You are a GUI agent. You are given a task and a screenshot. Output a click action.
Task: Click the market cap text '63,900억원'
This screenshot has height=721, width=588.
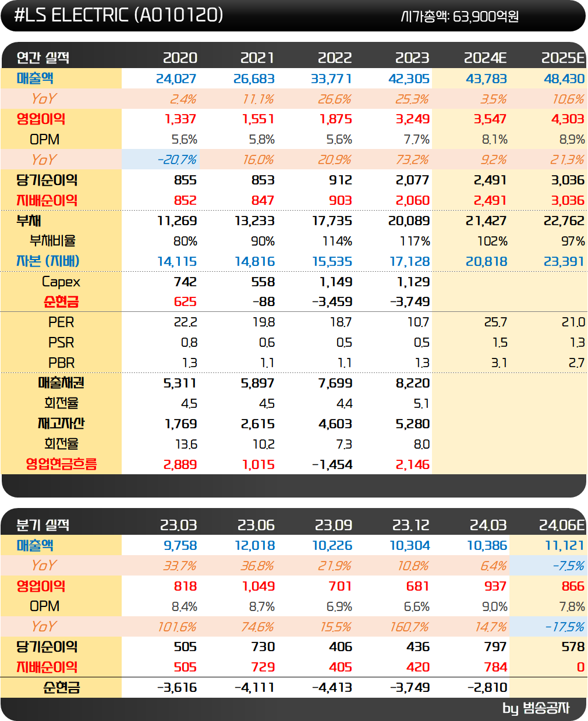click(x=486, y=16)
